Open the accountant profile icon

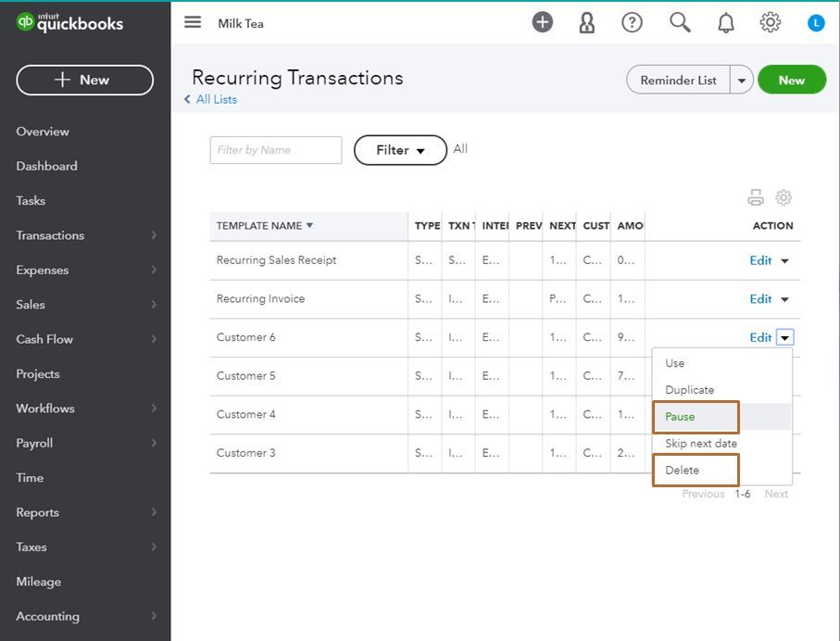tap(587, 22)
